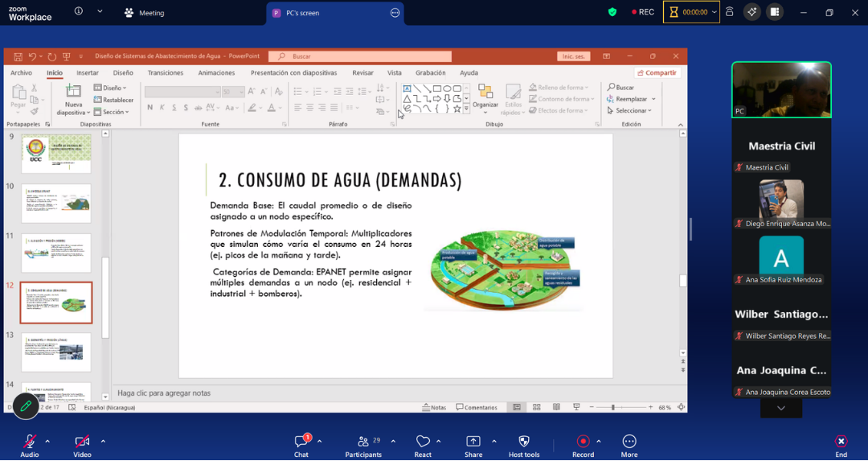
Task: Turn on the Video camera
Action: (x=81, y=442)
